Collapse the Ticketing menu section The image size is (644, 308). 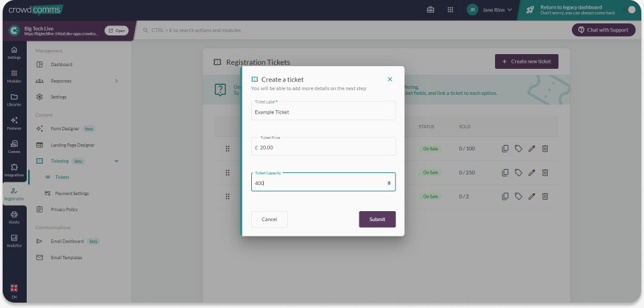coord(116,161)
